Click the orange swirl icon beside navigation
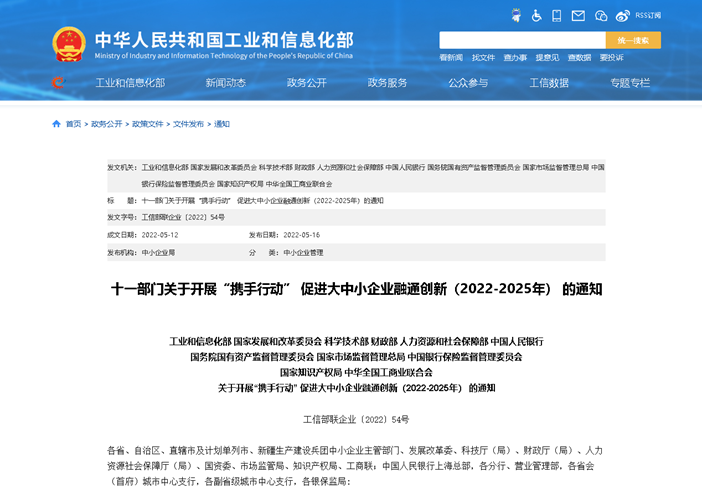The image size is (702, 499). point(58,82)
